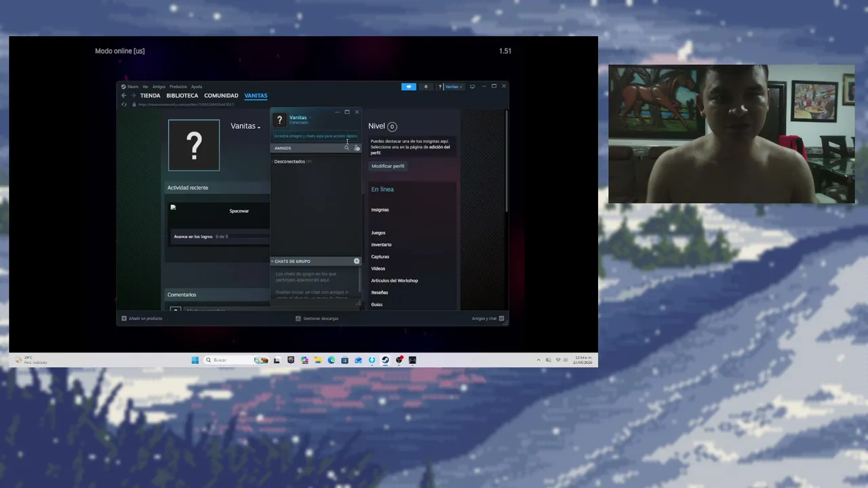
Task: Click the friends list avatar thumbnail
Action: pyautogui.click(x=279, y=120)
